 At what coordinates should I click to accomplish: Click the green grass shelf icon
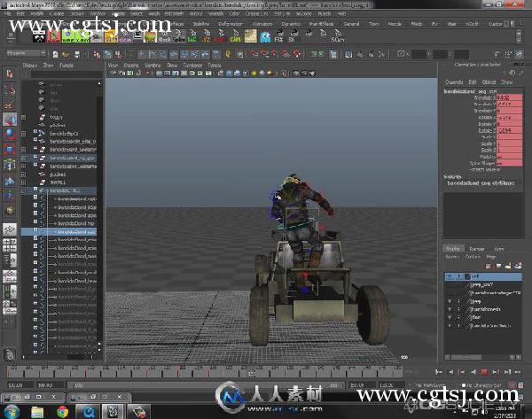(150, 36)
